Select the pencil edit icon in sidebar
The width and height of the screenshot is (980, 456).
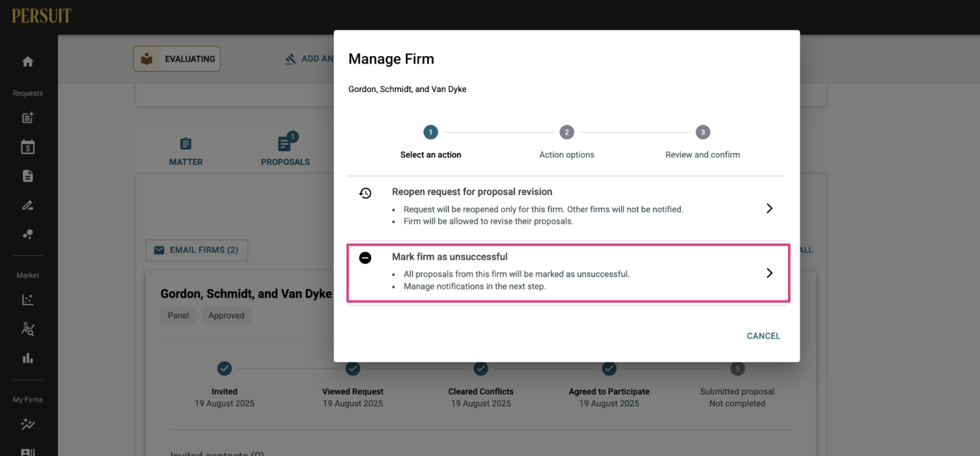27,205
